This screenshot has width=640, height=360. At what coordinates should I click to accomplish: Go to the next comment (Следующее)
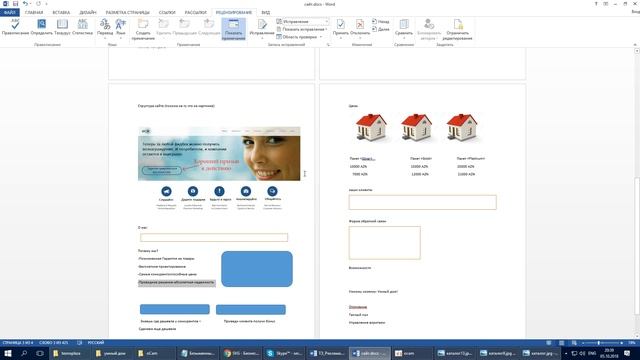pyautogui.click(x=209, y=27)
